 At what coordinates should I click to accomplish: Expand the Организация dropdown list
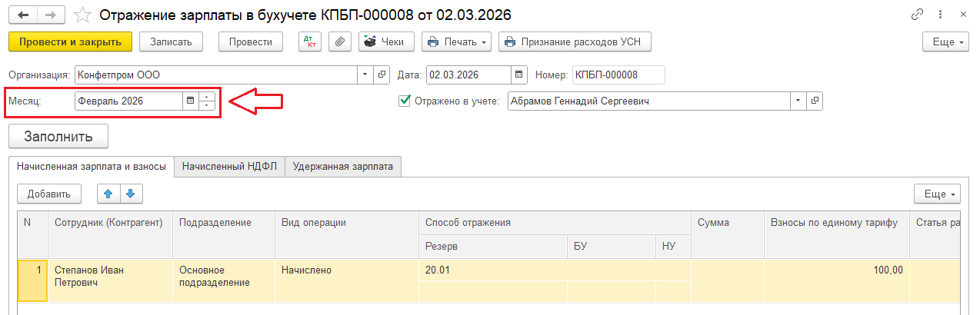click(365, 75)
